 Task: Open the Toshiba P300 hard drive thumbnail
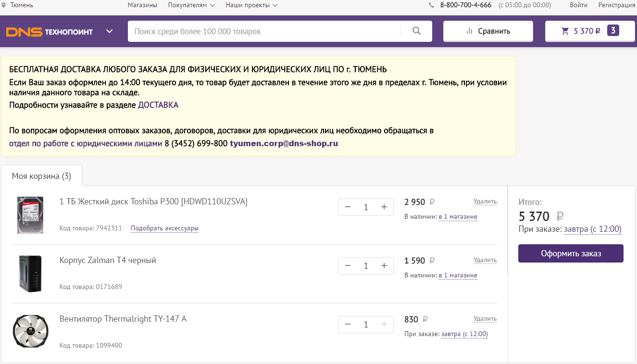coord(30,215)
